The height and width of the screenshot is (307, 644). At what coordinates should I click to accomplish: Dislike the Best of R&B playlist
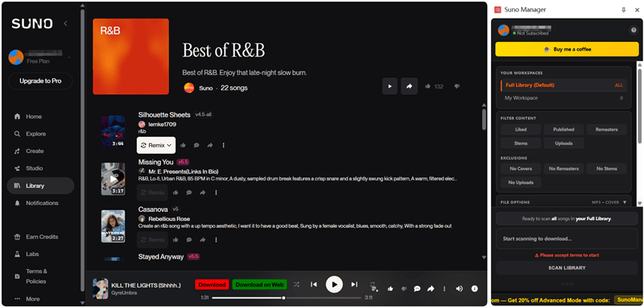click(456, 86)
